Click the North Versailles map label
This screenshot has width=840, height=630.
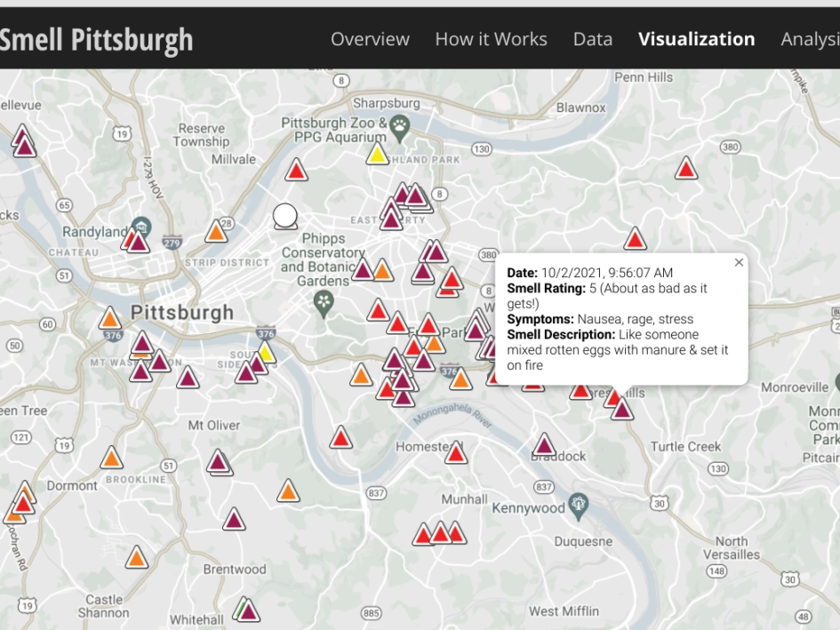point(732,547)
